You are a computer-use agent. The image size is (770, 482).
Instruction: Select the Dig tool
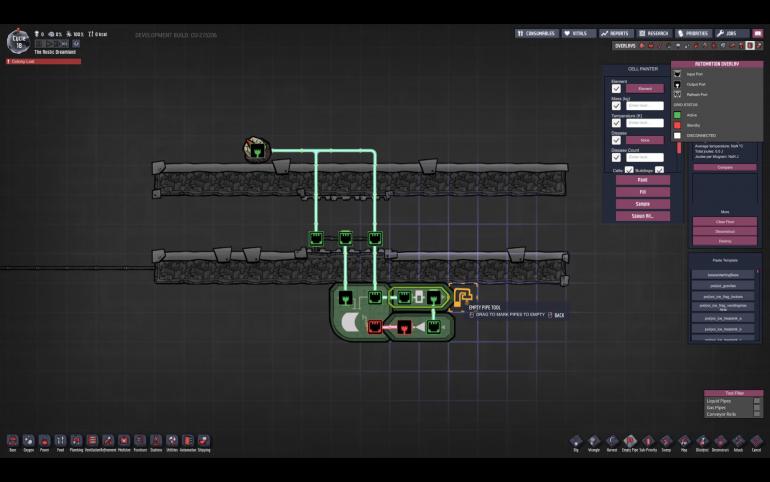pyautogui.click(x=576, y=441)
